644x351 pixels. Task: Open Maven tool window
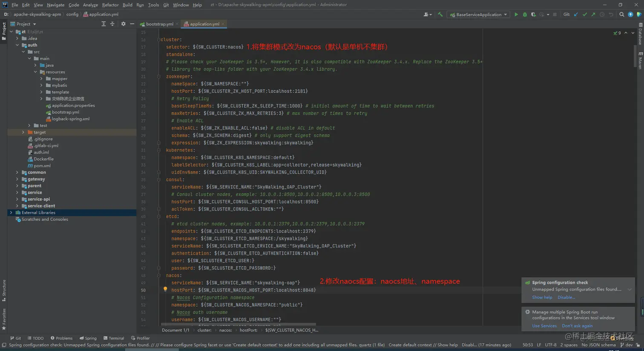[x=640, y=60]
